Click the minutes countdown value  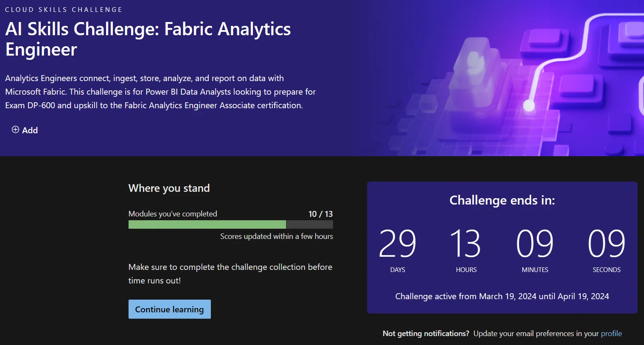[535, 244]
